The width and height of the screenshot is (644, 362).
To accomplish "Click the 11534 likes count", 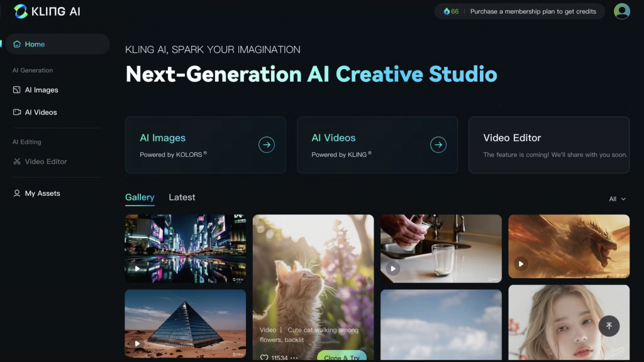I will pyautogui.click(x=279, y=358).
